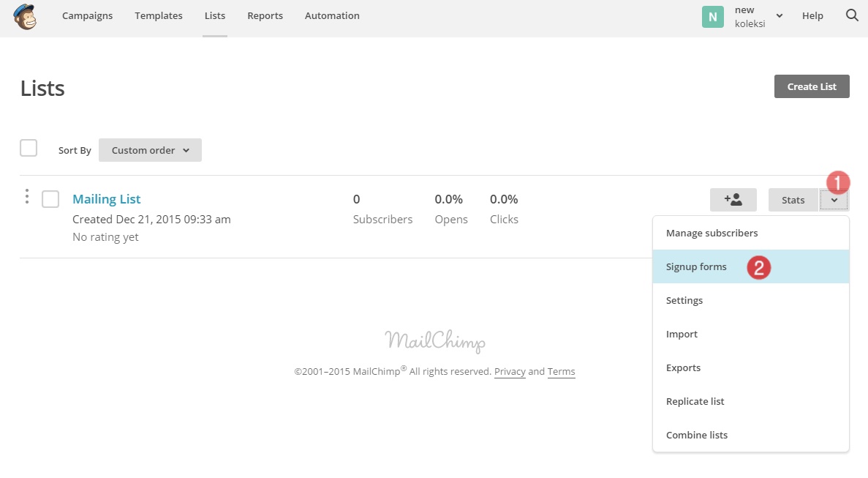The image size is (868, 478).
Task: Click the MailChimp monkey logo
Action: (x=25, y=16)
